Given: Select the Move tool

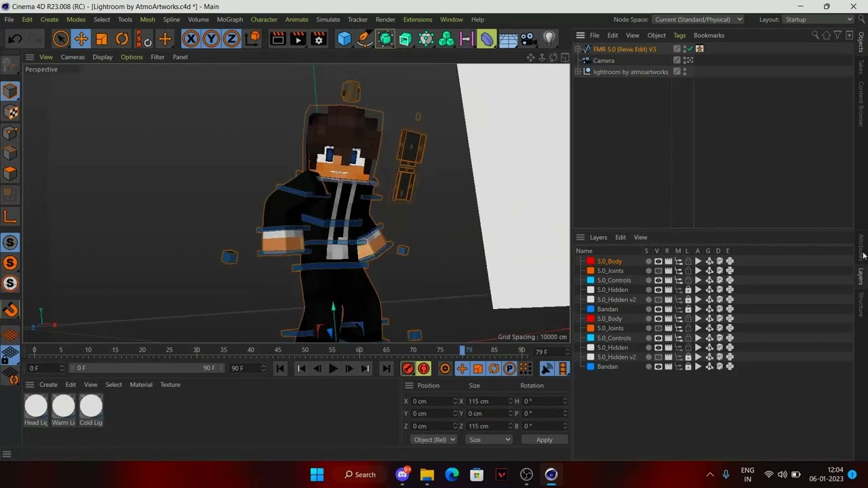Looking at the screenshot, I should pos(81,39).
